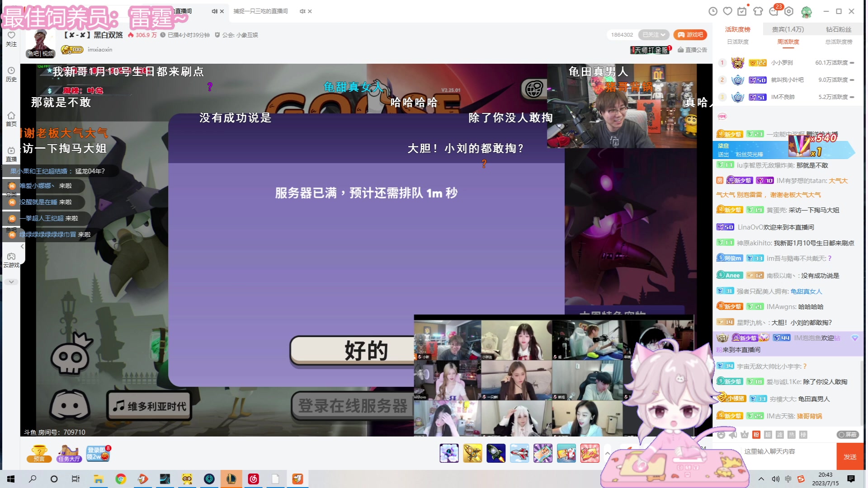Open the 预言 prediction panel

pyautogui.click(x=39, y=454)
